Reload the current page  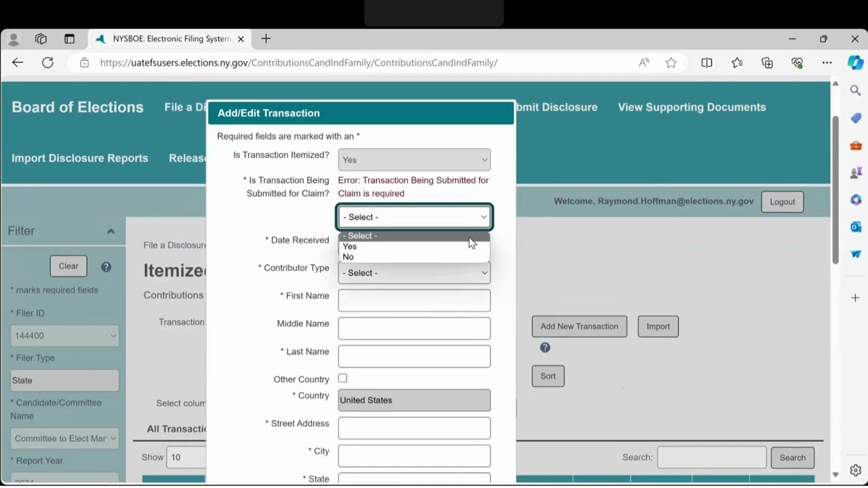[47, 62]
